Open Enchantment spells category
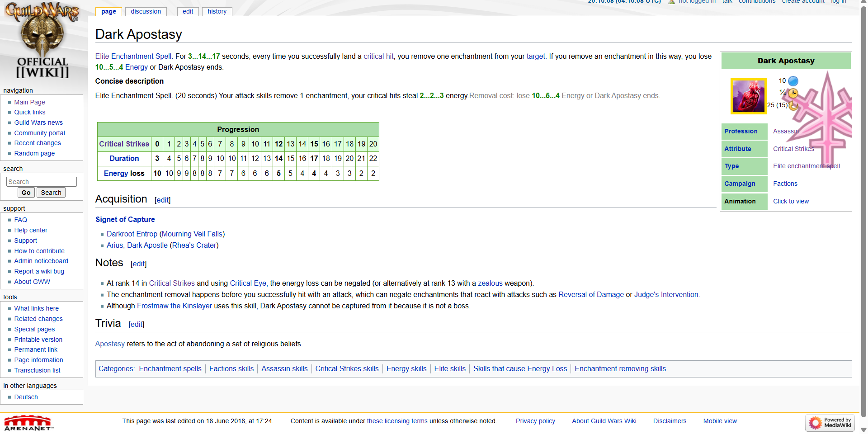 (x=170, y=368)
